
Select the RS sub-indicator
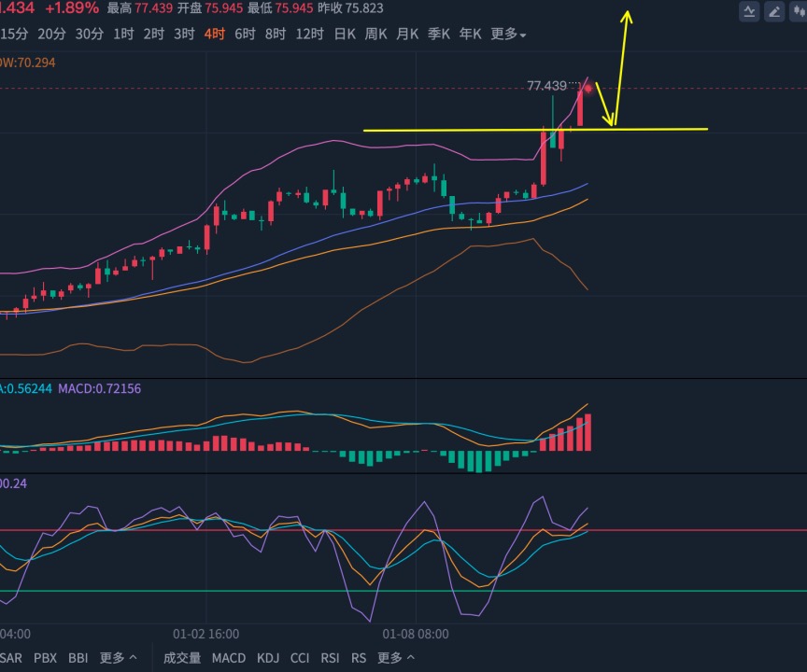click(x=359, y=658)
